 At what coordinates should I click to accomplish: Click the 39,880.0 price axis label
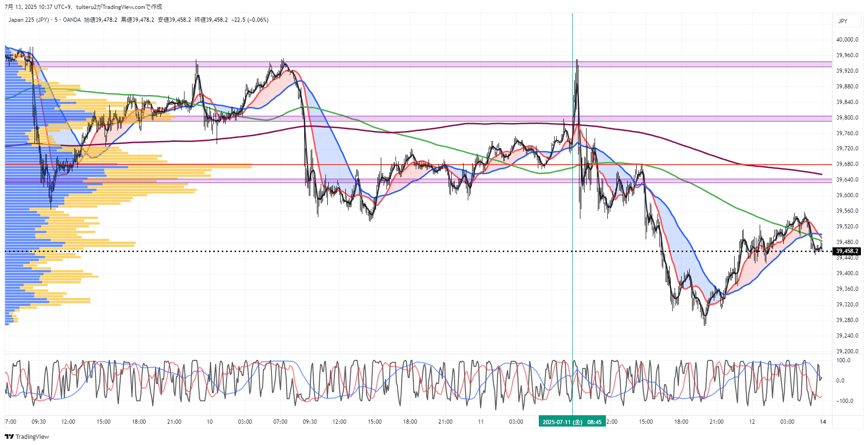point(847,87)
